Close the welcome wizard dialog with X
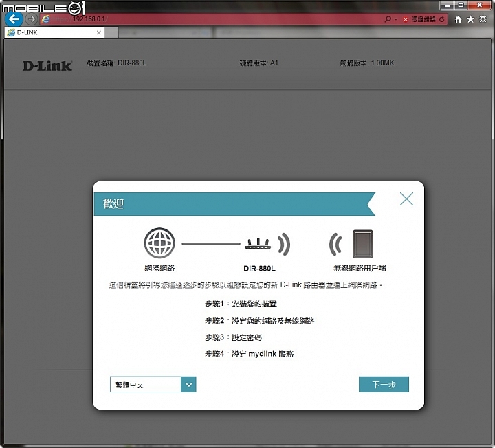The width and height of the screenshot is (495, 448). click(406, 199)
